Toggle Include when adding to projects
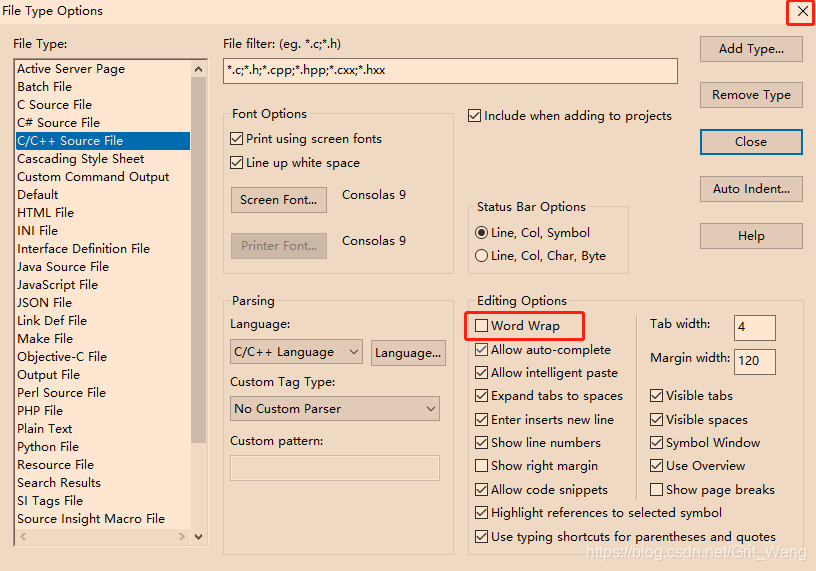The width and height of the screenshot is (816, 571). (474, 116)
